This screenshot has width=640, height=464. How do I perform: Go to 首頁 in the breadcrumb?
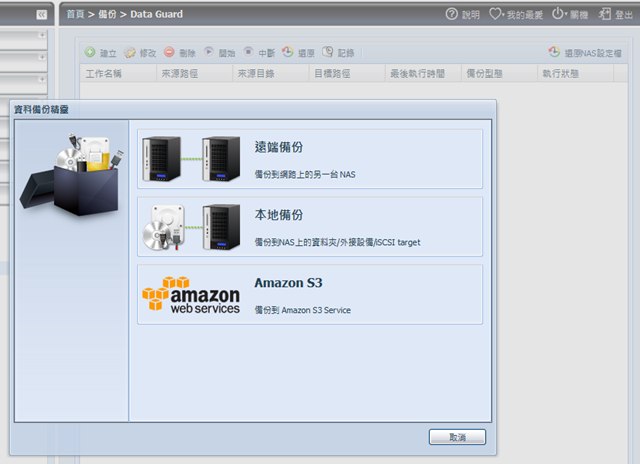76,14
